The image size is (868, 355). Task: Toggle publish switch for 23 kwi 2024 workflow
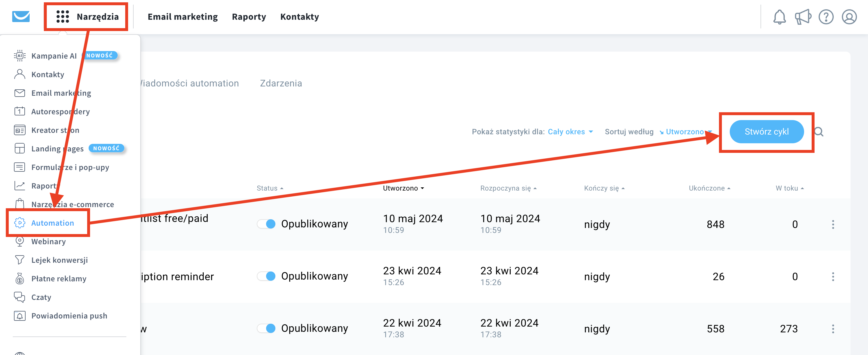click(266, 276)
